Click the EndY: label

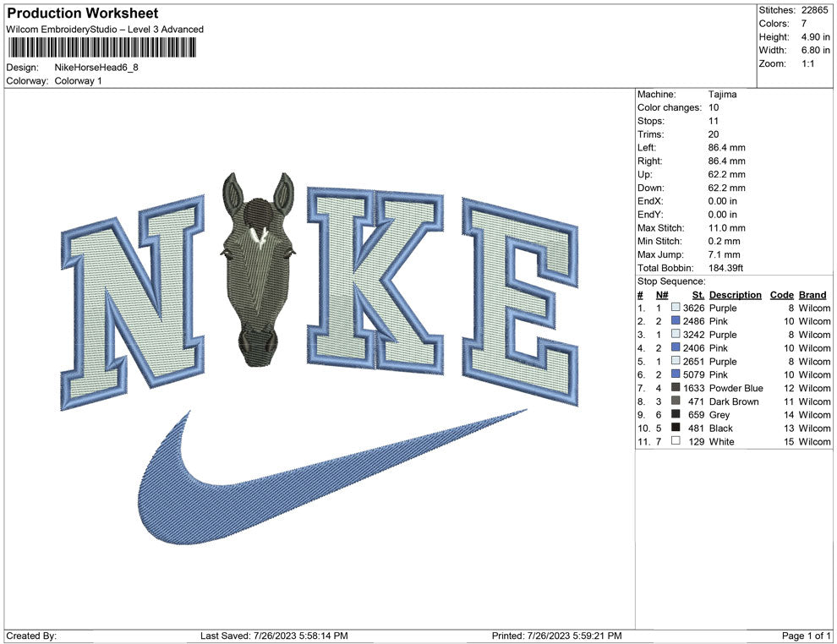650,215
